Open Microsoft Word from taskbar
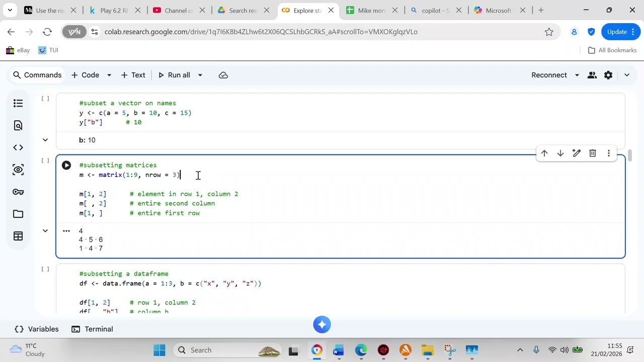Screen dimensions: 644x362 coord(338,350)
